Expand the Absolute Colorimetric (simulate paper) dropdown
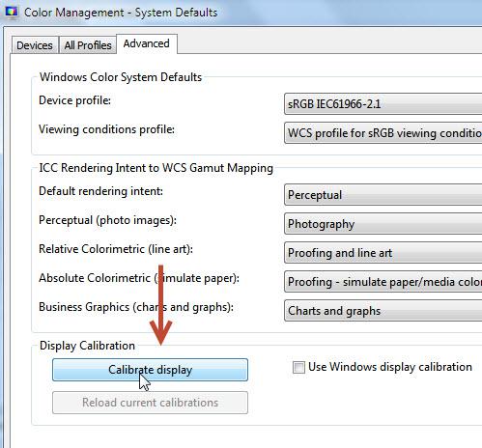The width and height of the screenshot is (482, 448). point(383,282)
